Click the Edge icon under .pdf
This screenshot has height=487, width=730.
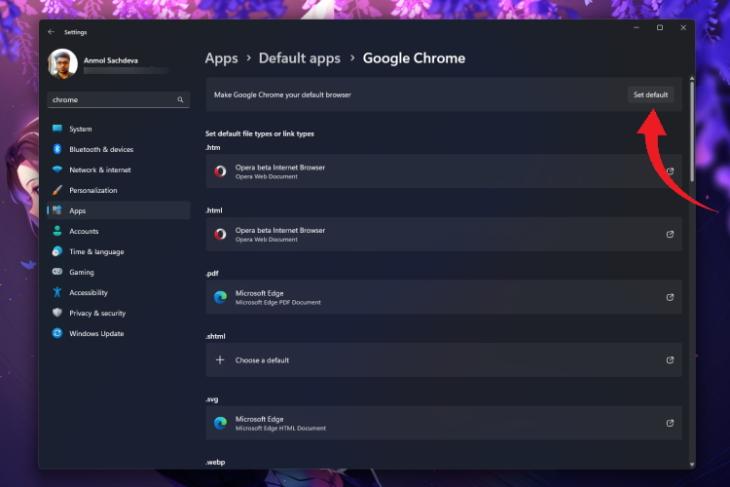220,297
